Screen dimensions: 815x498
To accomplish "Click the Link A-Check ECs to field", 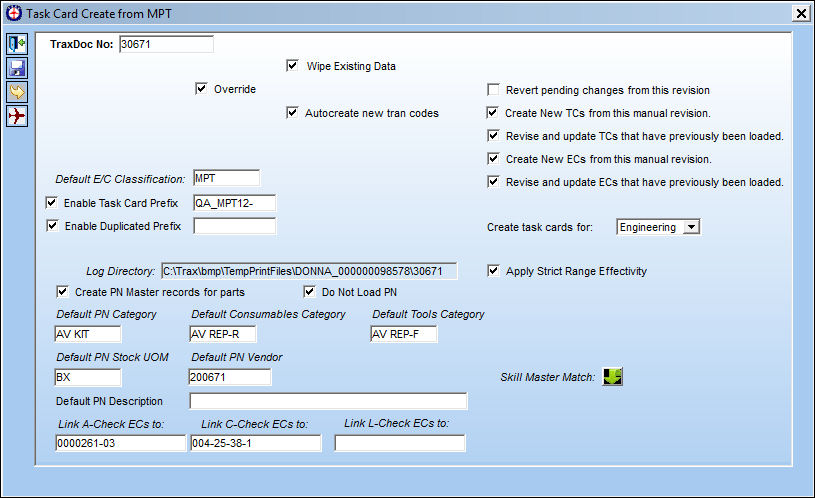I will [x=121, y=443].
